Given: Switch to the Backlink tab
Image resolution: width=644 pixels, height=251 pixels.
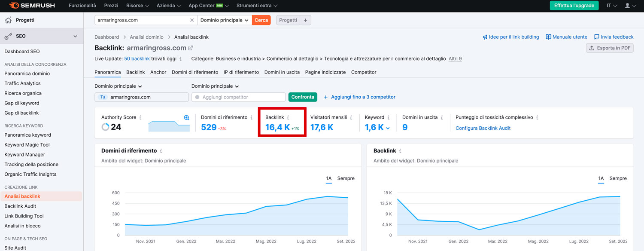Looking at the screenshot, I should (x=136, y=72).
